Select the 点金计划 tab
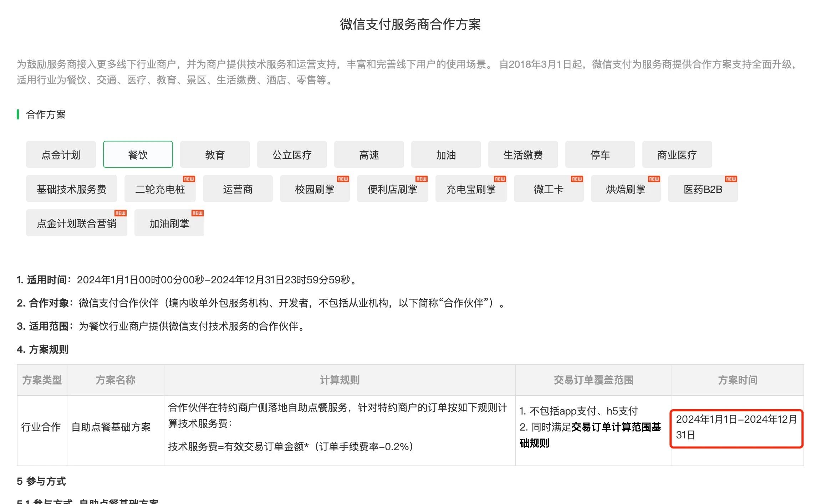This screenshot has width=821, height=504. [x=61, y=155]
